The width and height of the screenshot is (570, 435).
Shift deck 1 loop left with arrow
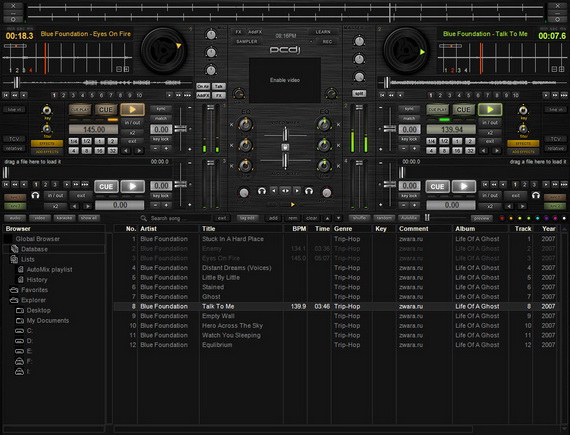pyautogui.click(x=126, y=150)
